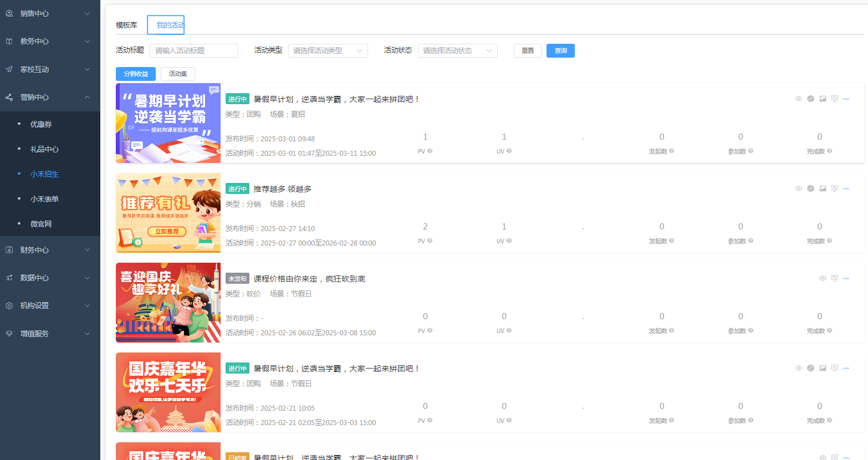Open 推荐有礼 activity thumbnail

168,213
